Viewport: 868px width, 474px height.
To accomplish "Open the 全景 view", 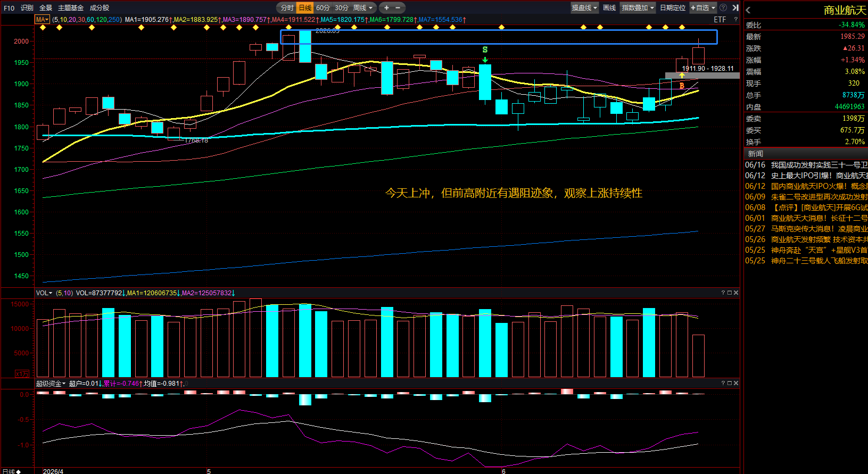I will click(46, 8).
